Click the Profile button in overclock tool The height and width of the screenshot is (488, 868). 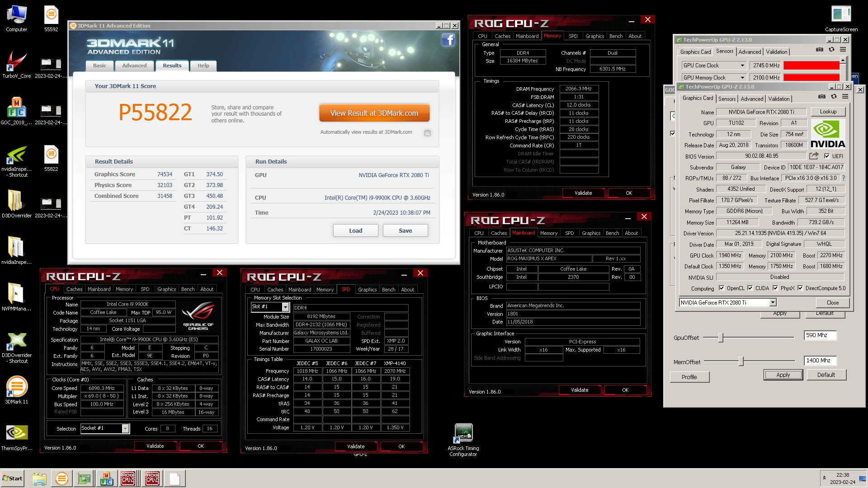tap(689, 377)
